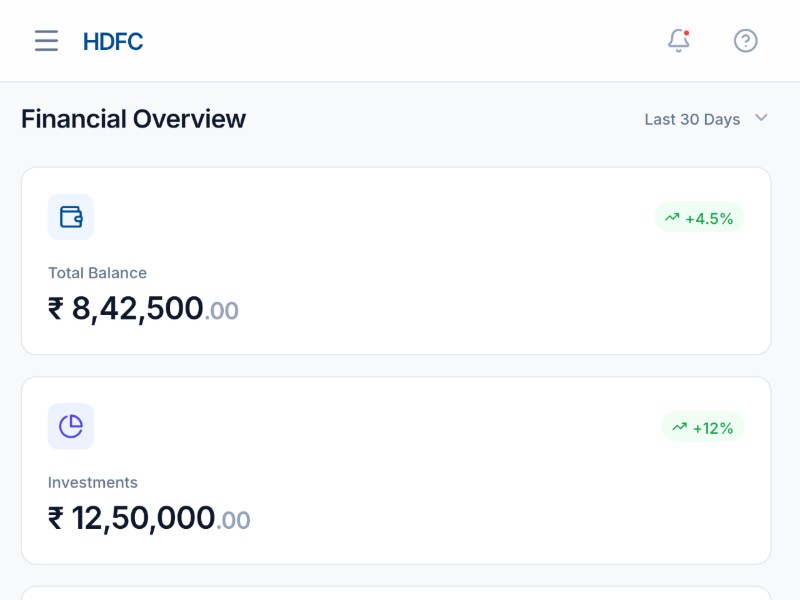Open the hamburger navigation menu
The width and height of the screenshot is (800, 600).
click(x=46, y=41)
